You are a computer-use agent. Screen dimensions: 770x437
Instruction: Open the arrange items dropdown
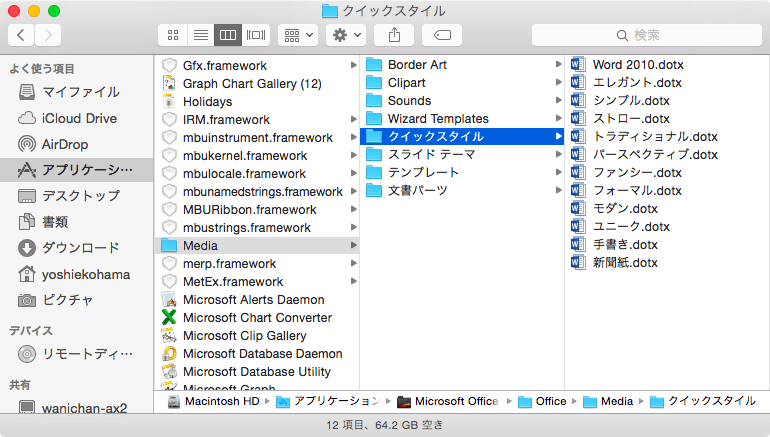[298, 35]
